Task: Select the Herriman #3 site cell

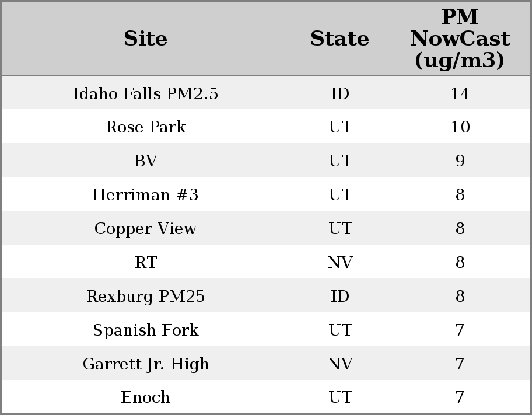Action: pos(145,195)
